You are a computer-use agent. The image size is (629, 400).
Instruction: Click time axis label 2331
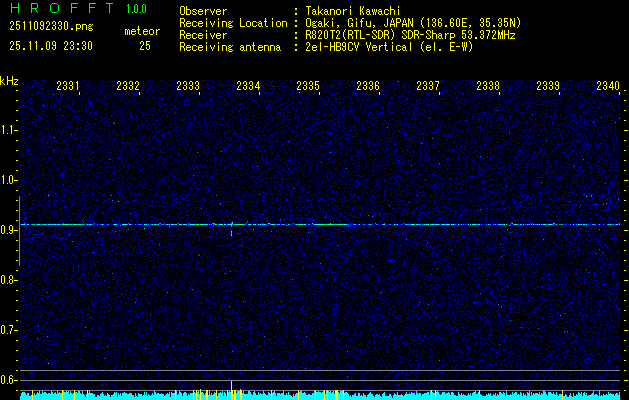click(x=68, y=85)
